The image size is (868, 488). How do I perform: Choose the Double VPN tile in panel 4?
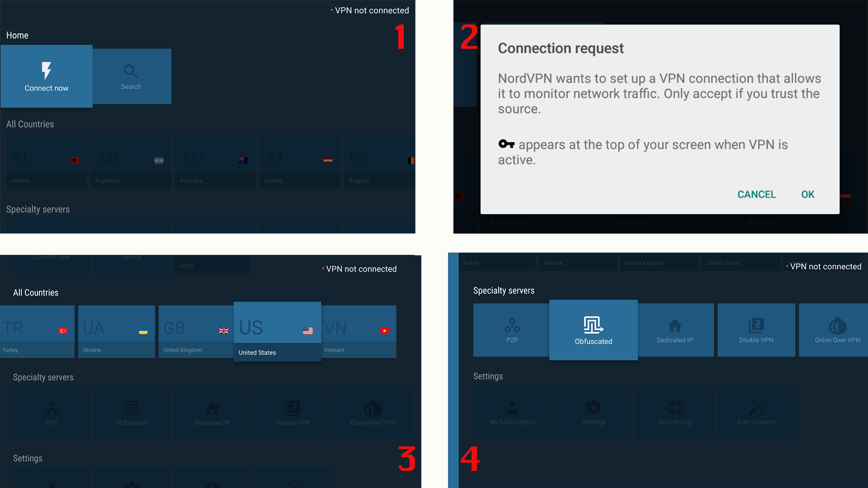pyautogui.click(x=756, y=330)
